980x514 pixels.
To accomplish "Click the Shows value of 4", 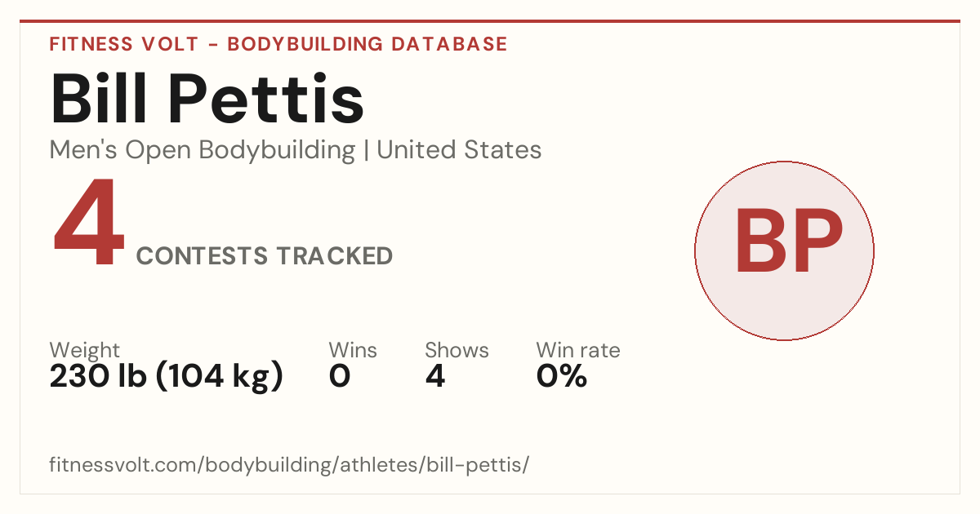I will (435, 377).
